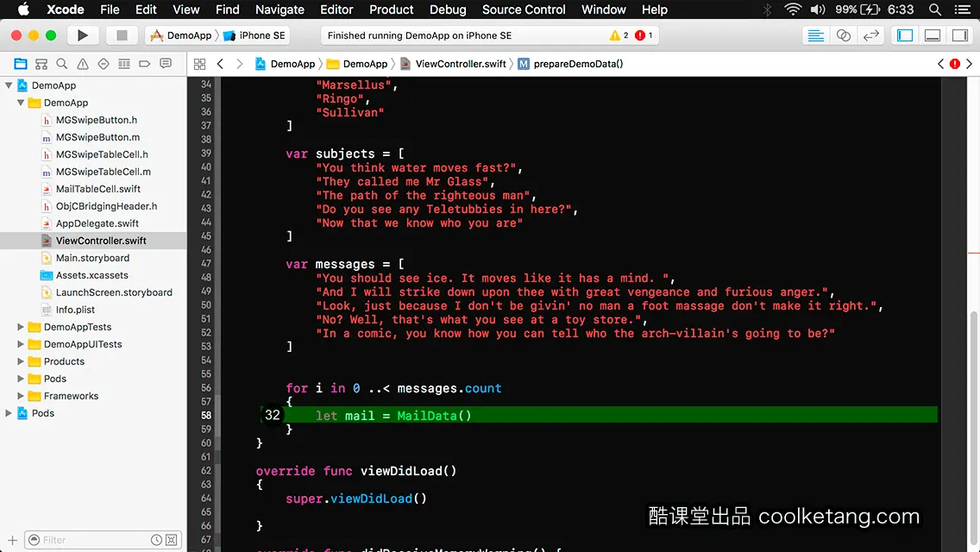Choose iPhone SE run destination
Screen dimensions: 980x552
click(254, 35)
